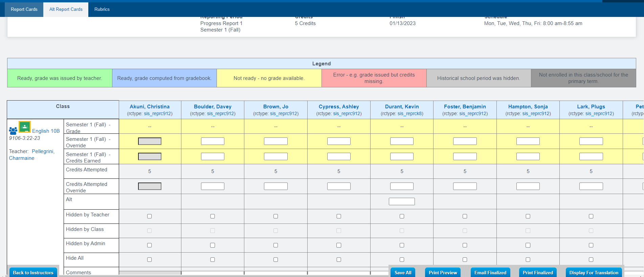Toggle Hidden by Teacher for Lark, Plugs
This screenshot has height=277, width=644.
[591, 216]
